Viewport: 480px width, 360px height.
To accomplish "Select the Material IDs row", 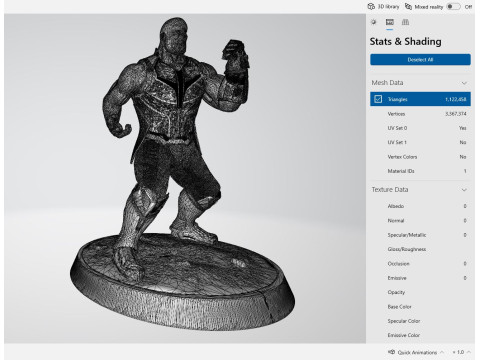I will (x=420, y=171).
